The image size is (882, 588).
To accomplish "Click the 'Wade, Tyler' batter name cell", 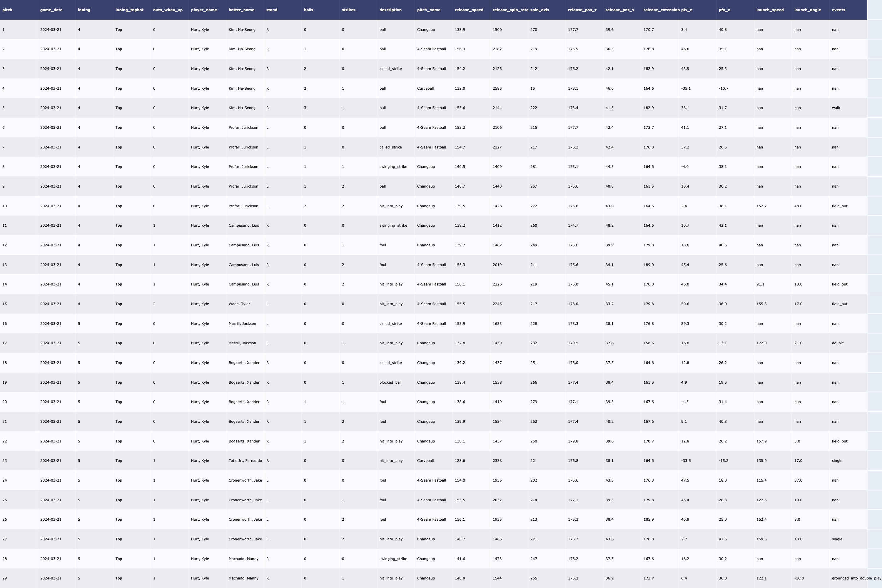I will (239, 304).
